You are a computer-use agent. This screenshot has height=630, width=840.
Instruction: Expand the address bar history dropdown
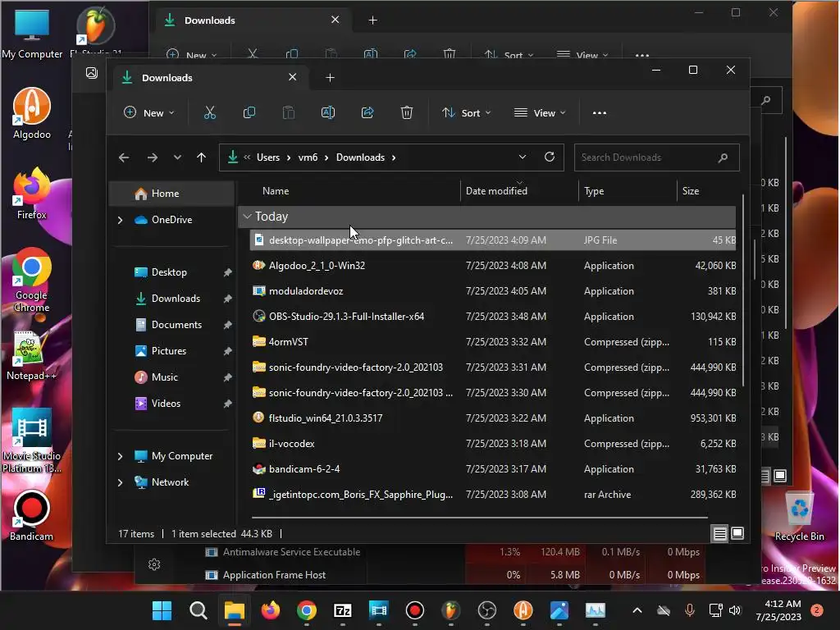pyautogui.click(x=523, y=157)
